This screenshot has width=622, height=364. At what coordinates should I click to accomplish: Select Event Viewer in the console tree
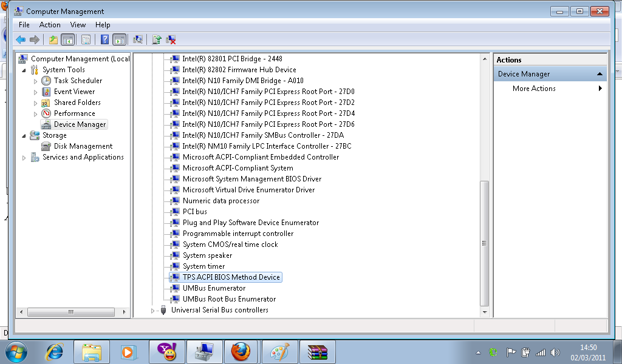tap(75, 92)
